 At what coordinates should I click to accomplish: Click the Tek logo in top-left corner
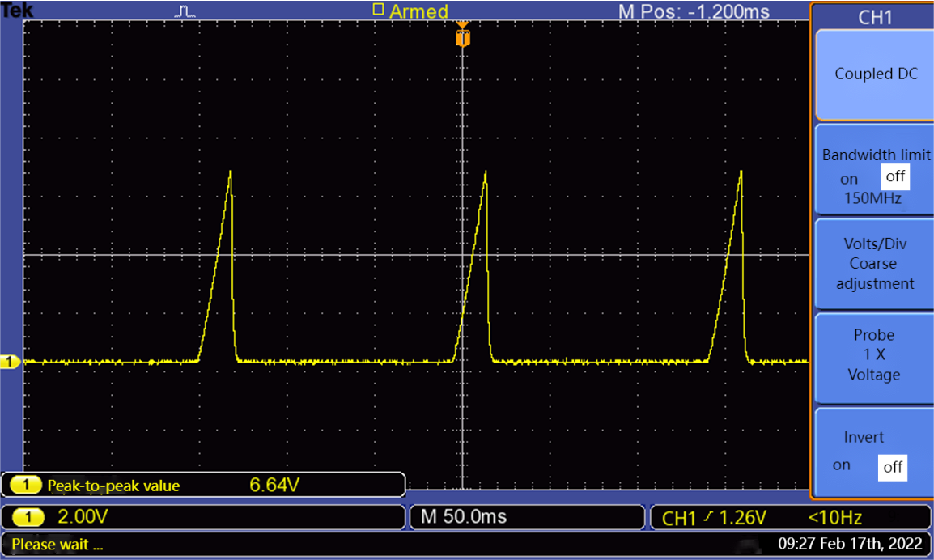tap(16, 10)
